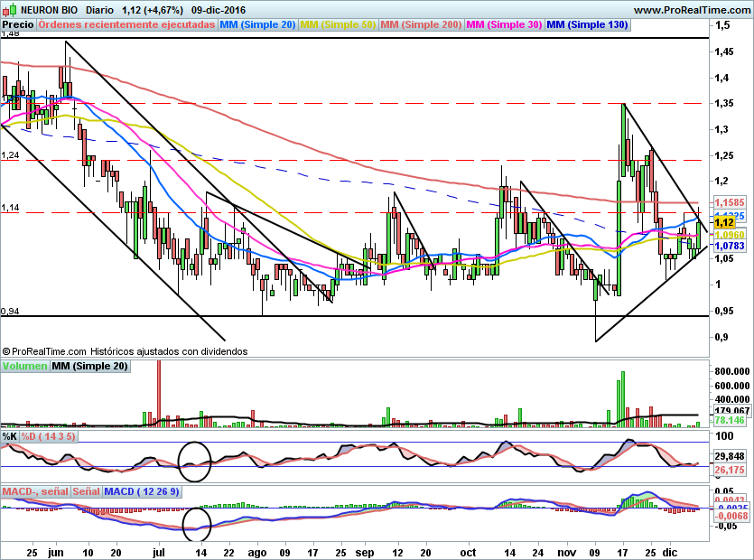The image size is (754, 560).
Task: Click the circle annotation on stochastic panel
Action: pos(195,462)
